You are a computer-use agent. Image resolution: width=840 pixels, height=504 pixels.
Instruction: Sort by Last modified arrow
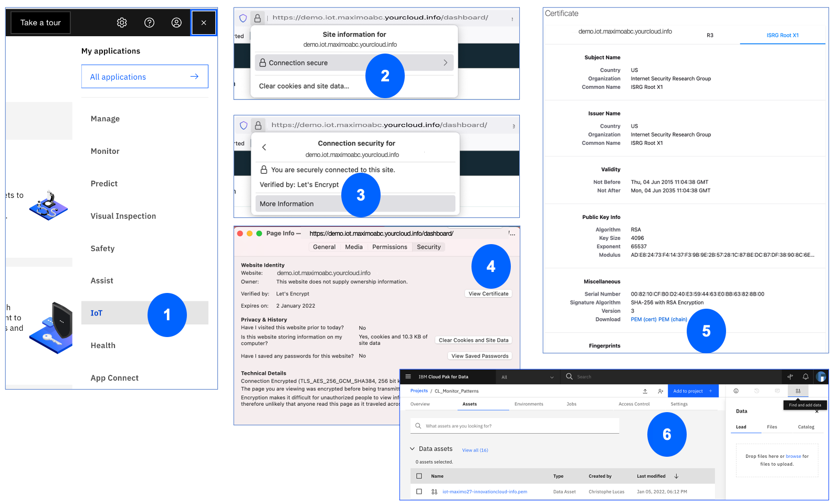point(676,476)
